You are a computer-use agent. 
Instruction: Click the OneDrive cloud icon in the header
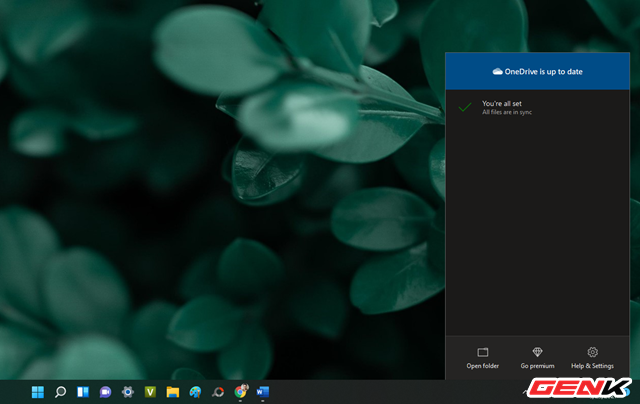pyautogui.click(x=497, y=72)
